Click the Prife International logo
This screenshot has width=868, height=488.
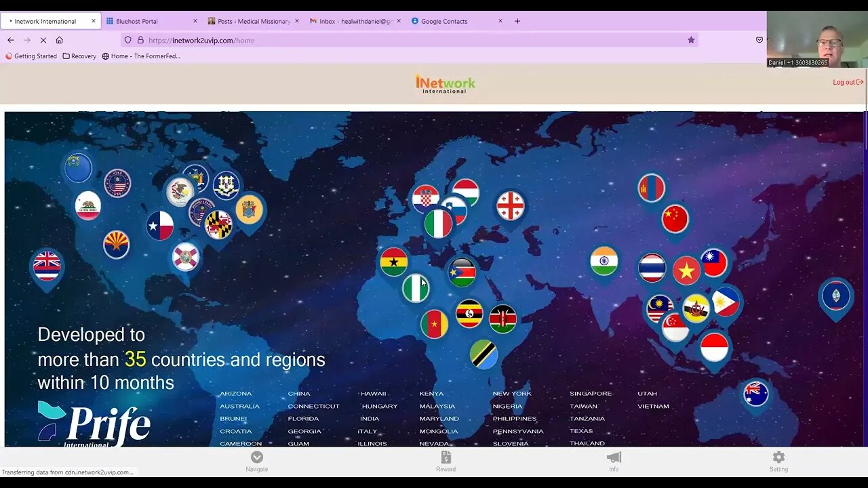coord(94,424)
